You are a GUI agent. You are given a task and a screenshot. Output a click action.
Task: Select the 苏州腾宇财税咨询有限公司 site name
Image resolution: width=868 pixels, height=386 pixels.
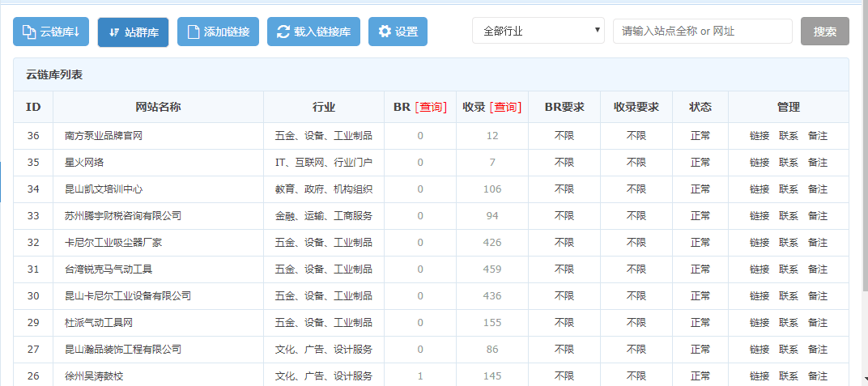point(123,216)
